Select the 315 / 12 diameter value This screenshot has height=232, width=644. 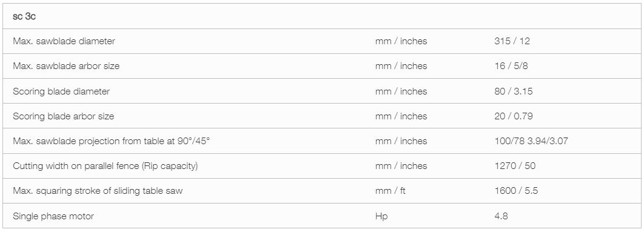coord(512,41)
